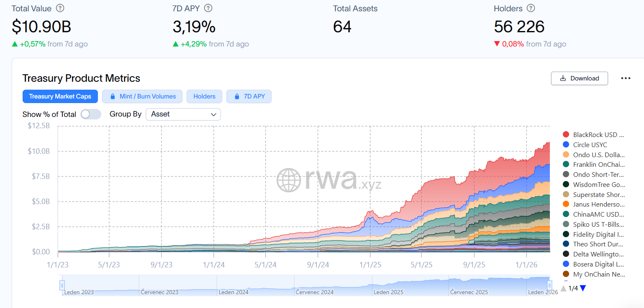Open the three-dot more options menu
Viewport: 644px width, 308px height.
coord(626,78)
